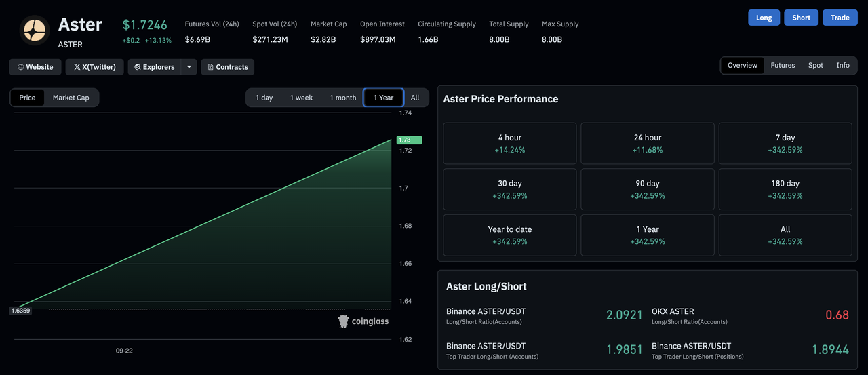Switch to the Futures tab
This screenshot has height=375, width=868.
[x=783, y=66]
